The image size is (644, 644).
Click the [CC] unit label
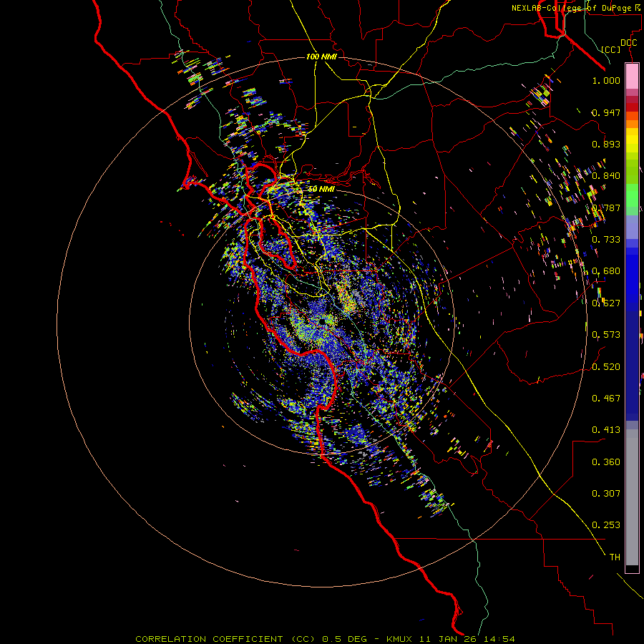pyautogui.click(x=611, y=49)
